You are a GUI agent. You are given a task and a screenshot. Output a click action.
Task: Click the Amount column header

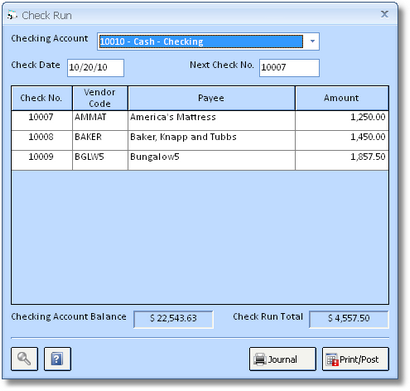[x=342, y=98]
